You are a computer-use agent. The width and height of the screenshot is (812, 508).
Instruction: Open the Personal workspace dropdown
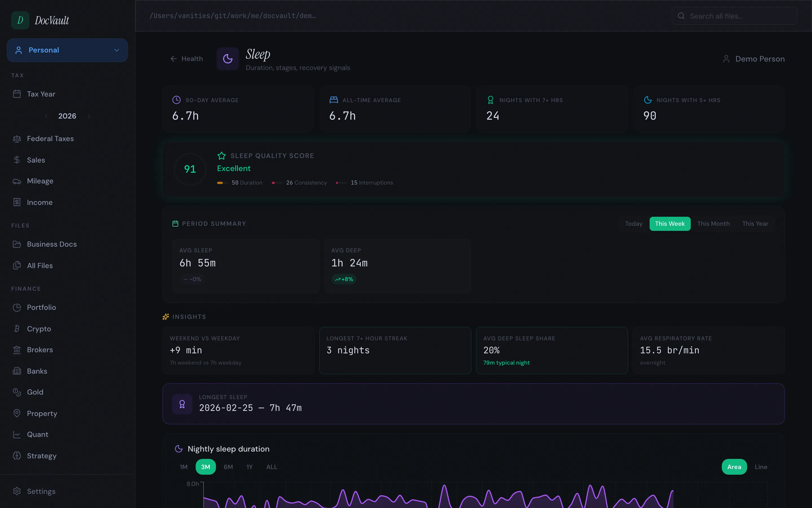(67, 50)
